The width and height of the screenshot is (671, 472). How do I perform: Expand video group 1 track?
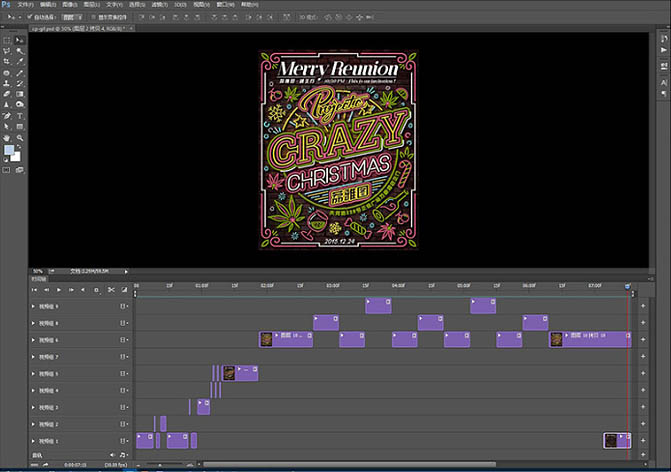tap(33, 441)
